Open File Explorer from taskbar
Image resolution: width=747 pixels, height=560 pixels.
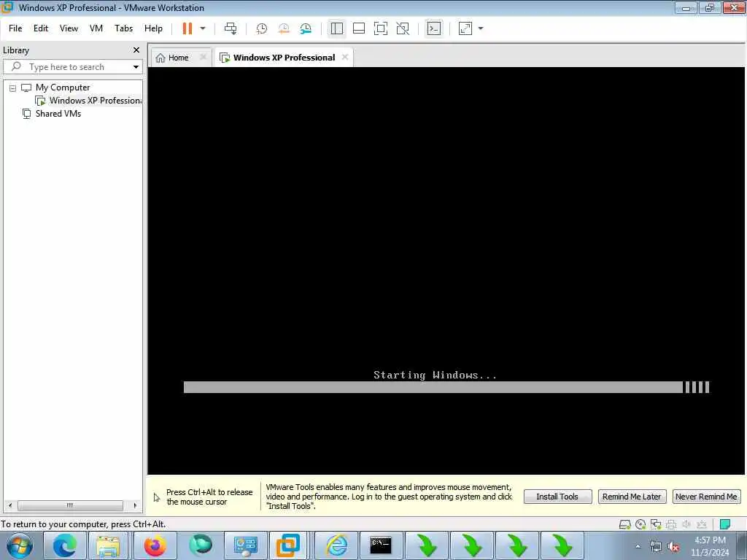pyautogui.click(x=108, y=545)
